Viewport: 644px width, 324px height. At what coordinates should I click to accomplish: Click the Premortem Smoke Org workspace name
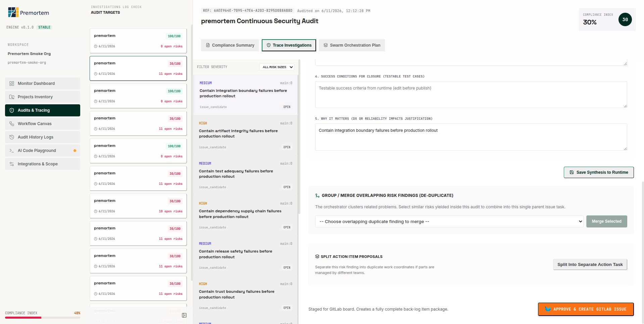click(29, 54)
